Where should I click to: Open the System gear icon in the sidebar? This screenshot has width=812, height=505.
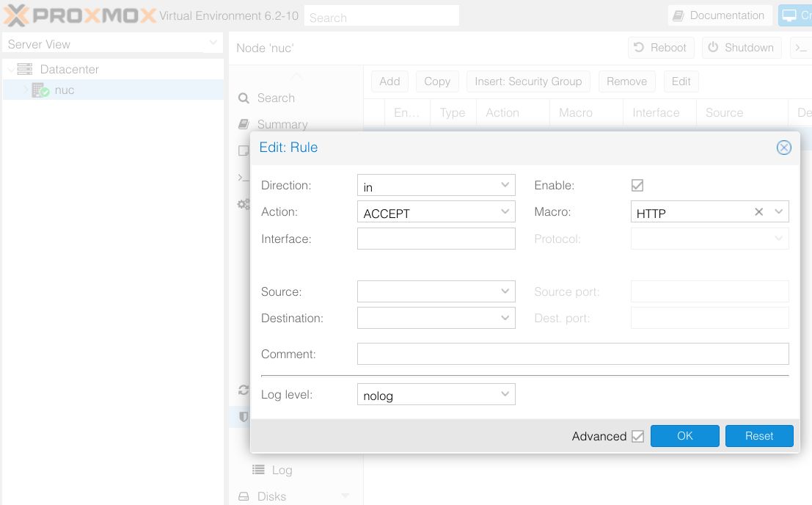[x=244, y=204]
